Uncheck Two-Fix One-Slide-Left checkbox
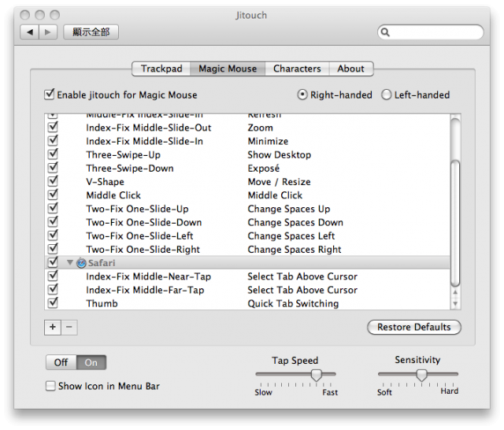 click(x=53, y=235)
